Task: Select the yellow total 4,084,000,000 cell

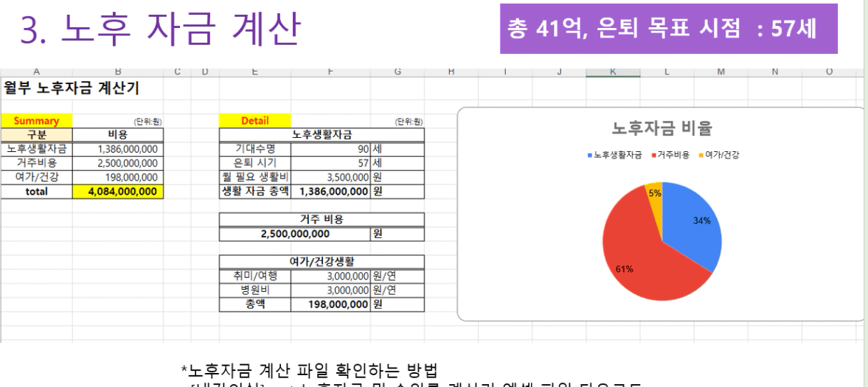Action: 118,192
